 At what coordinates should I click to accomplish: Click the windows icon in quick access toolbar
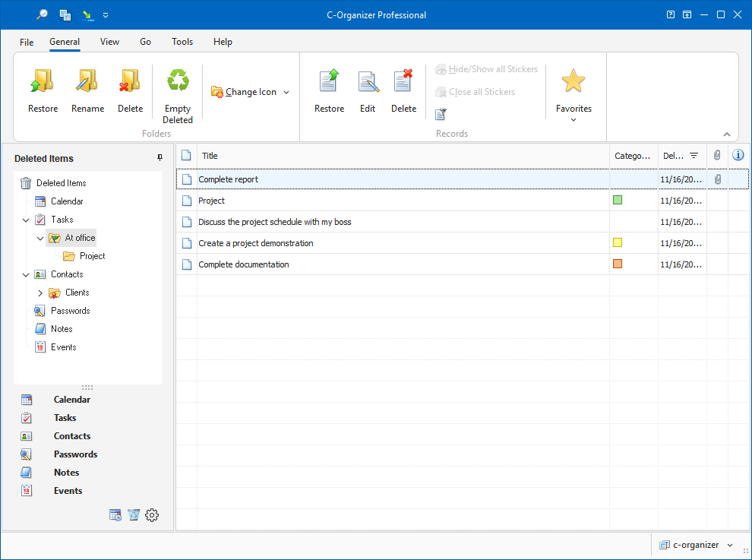65,14
